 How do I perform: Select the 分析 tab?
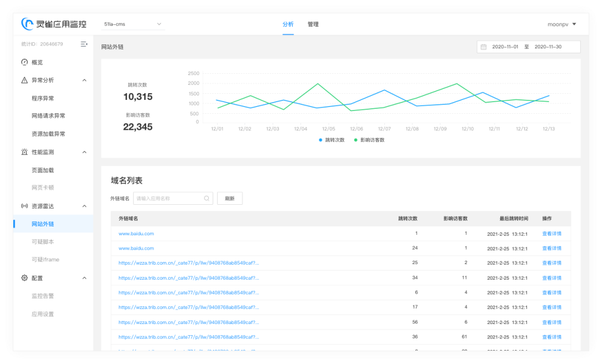(288, 24)
